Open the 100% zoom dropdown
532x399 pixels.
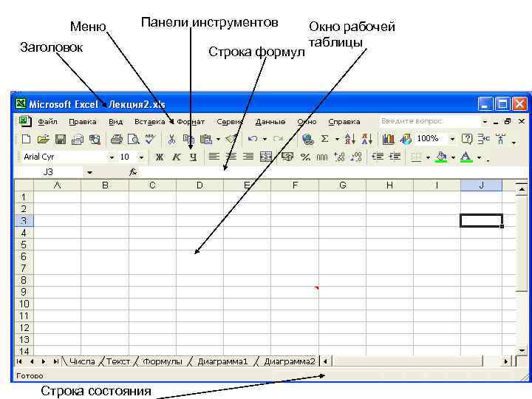click(x=452, y=139)
